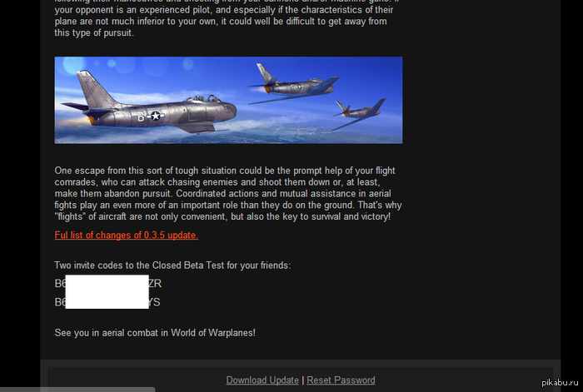This screenshot has width=583, height=392.
Task: Select the second invite code ending in YS
Action: (107, 302)
